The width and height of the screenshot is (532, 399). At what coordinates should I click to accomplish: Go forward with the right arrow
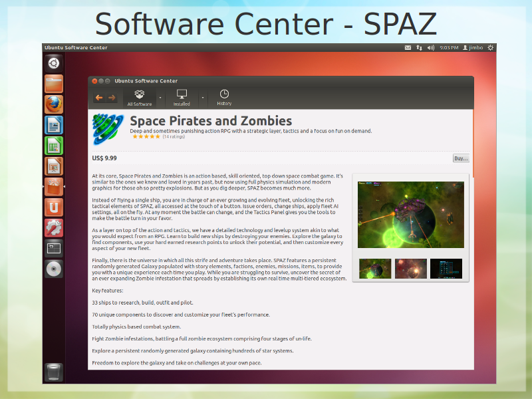[112, 98]
